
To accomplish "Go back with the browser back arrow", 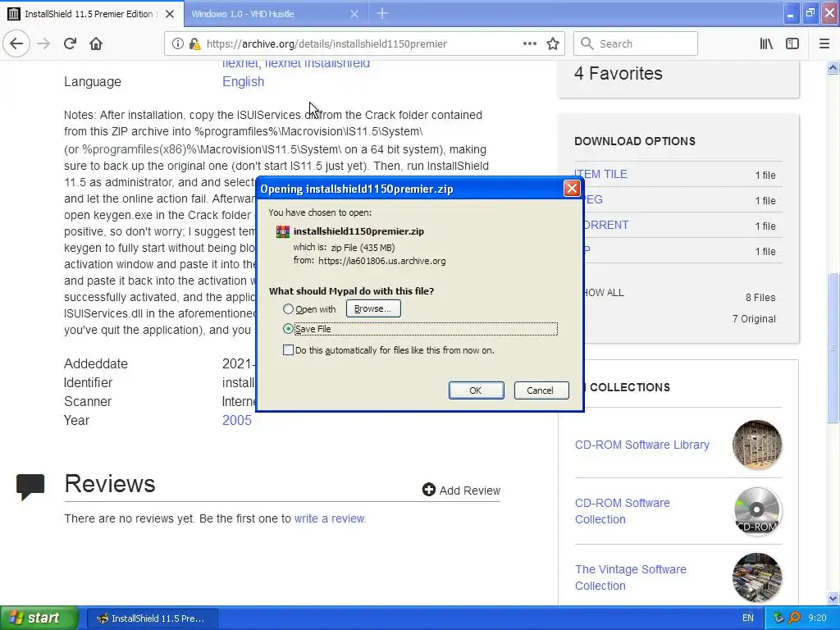I will point(16,44).
